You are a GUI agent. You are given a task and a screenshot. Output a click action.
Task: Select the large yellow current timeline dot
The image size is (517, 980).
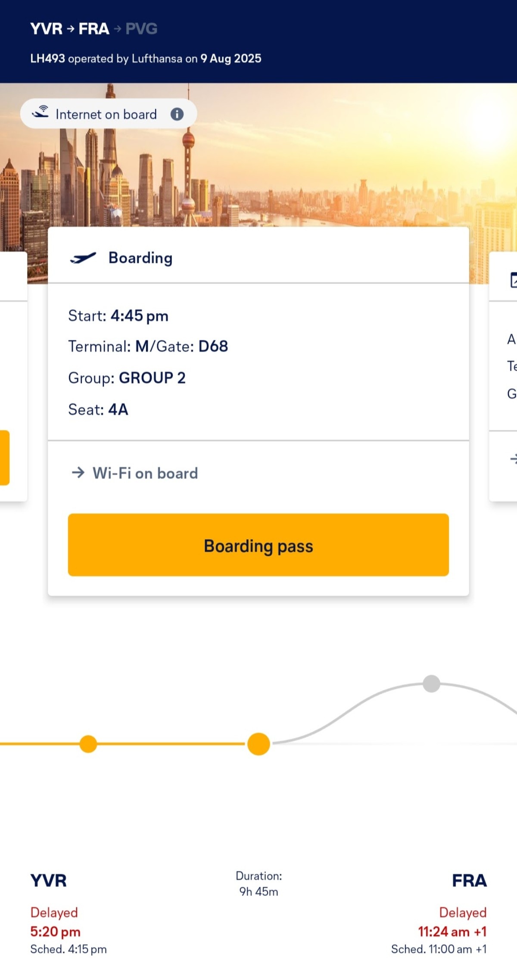(258, 744)
